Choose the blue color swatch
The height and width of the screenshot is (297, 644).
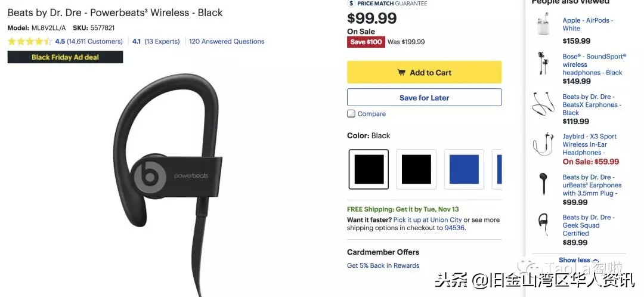[464, 169]
